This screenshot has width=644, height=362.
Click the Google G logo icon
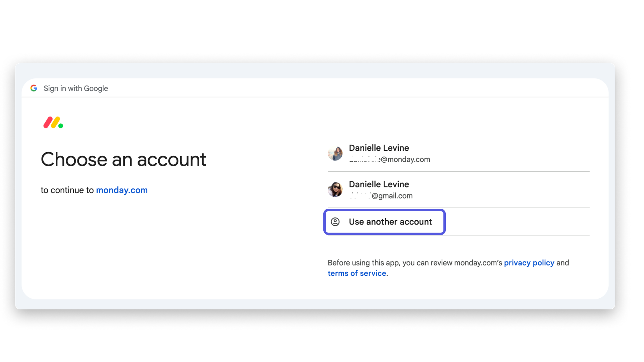point(34,88)
